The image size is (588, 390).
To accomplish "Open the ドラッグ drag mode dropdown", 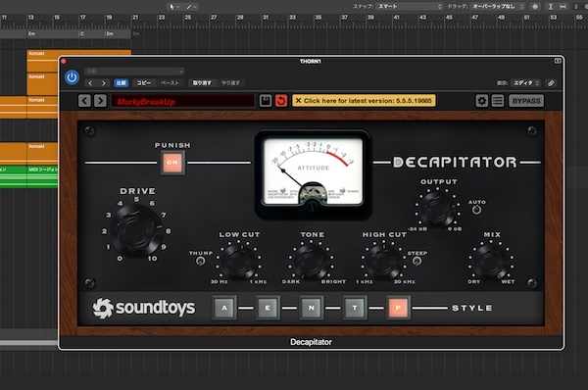I will pos(499,7).
